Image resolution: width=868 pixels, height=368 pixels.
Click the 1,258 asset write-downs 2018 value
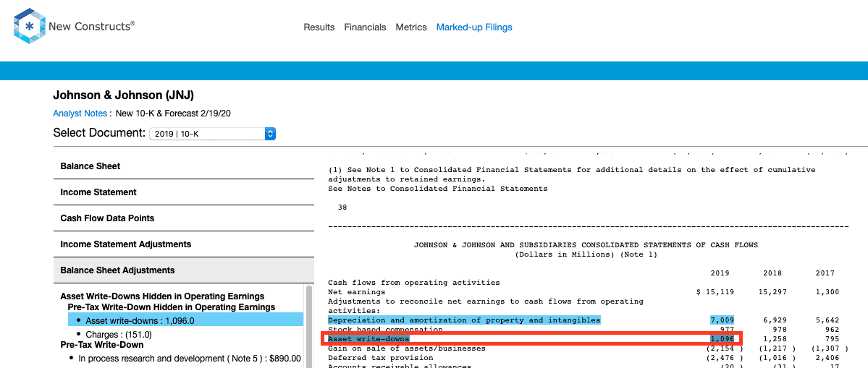click(x=775, y=338)
